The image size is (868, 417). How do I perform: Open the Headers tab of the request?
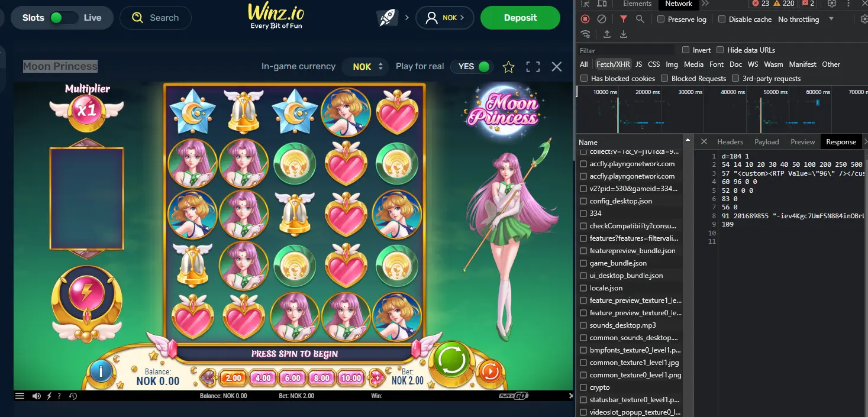(730, 142)
